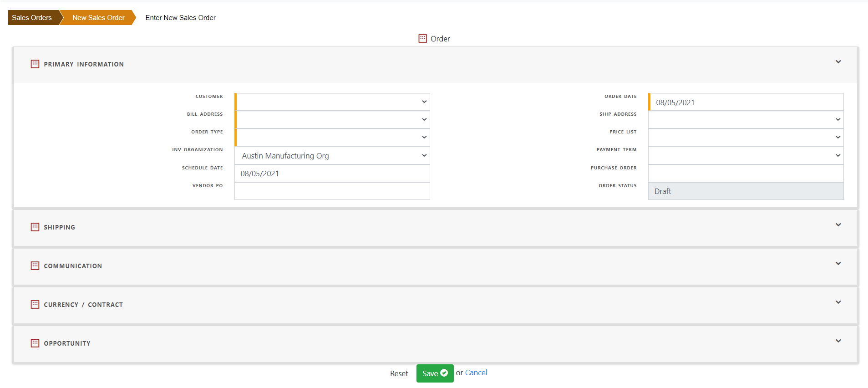Click the Communication section grid icon
The width and height of the screenshot is (868, 388).
(x=35, y=265)
